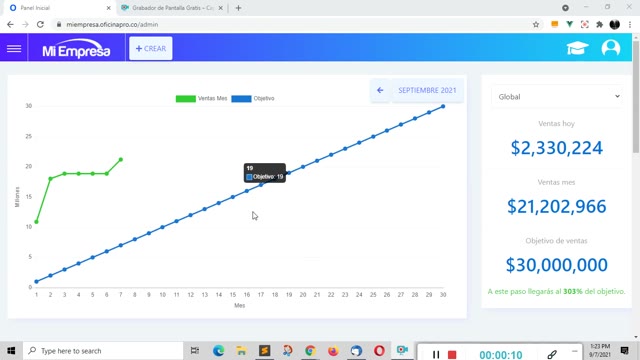Click the orange extension icon
This screenshot has height=360, width=640.
(x=554, y=24)
